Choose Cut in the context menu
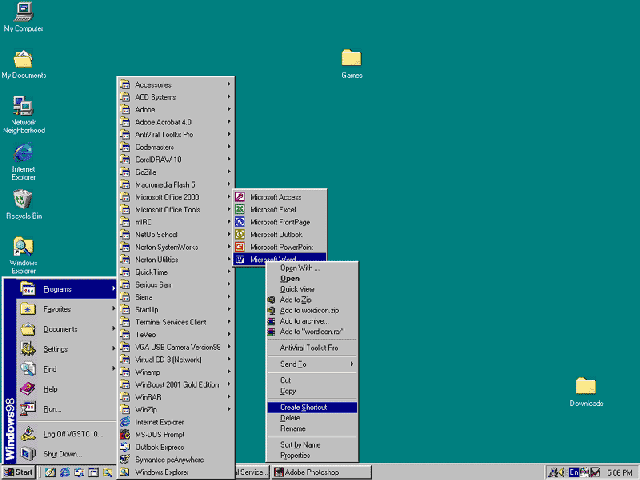This screenshot has height=480, width=640. (312, 380)
